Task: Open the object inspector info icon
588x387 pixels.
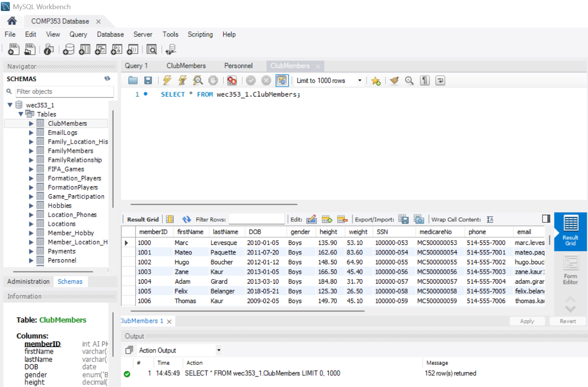Action: (49, 49)
